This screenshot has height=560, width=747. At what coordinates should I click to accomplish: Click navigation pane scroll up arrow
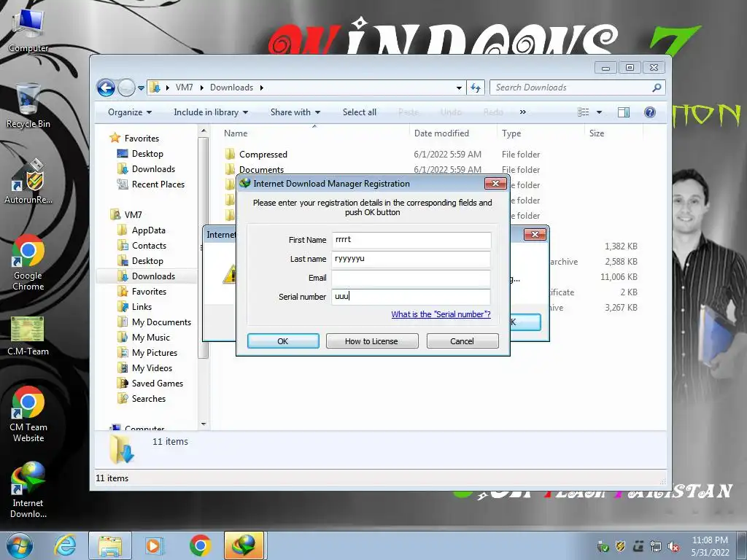coord(204,131)
